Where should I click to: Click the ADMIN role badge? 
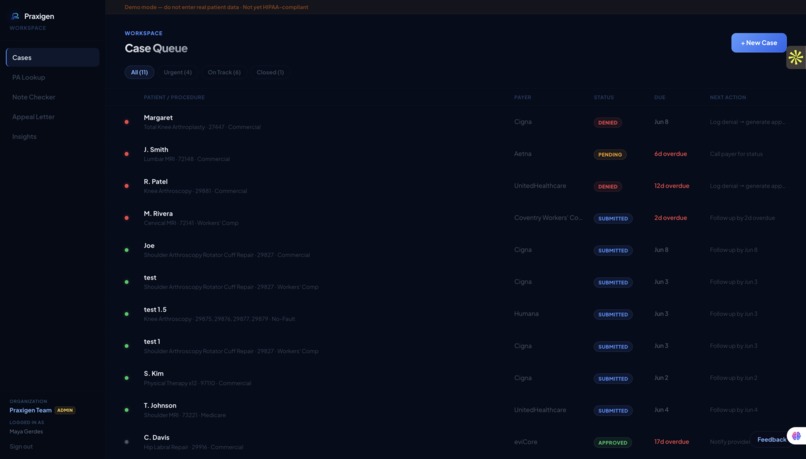coord(65,410)
